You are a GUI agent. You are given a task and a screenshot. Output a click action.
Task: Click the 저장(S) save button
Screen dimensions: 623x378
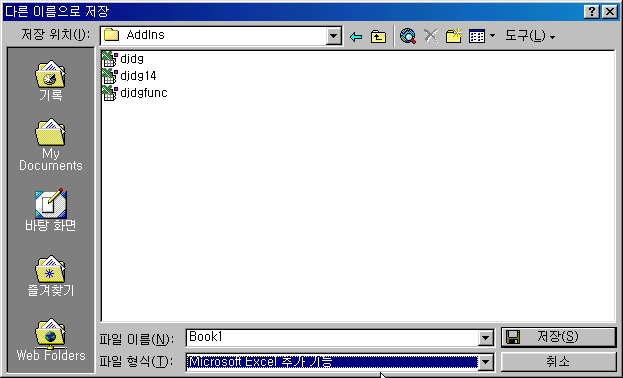pyautogui.click(x=558, y=337)
